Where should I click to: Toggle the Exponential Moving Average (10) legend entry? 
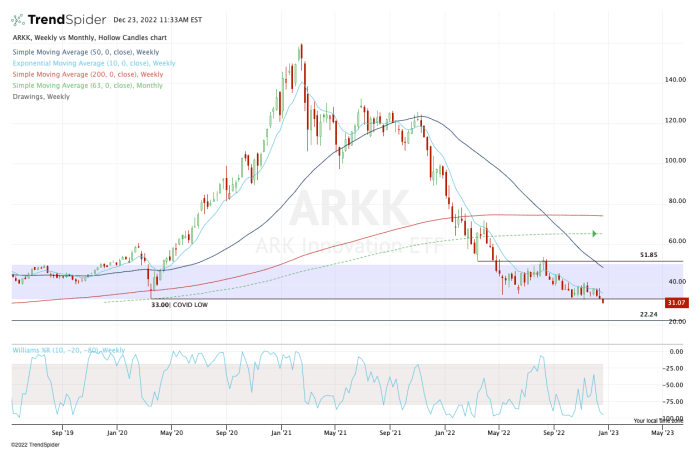point(94,63)
